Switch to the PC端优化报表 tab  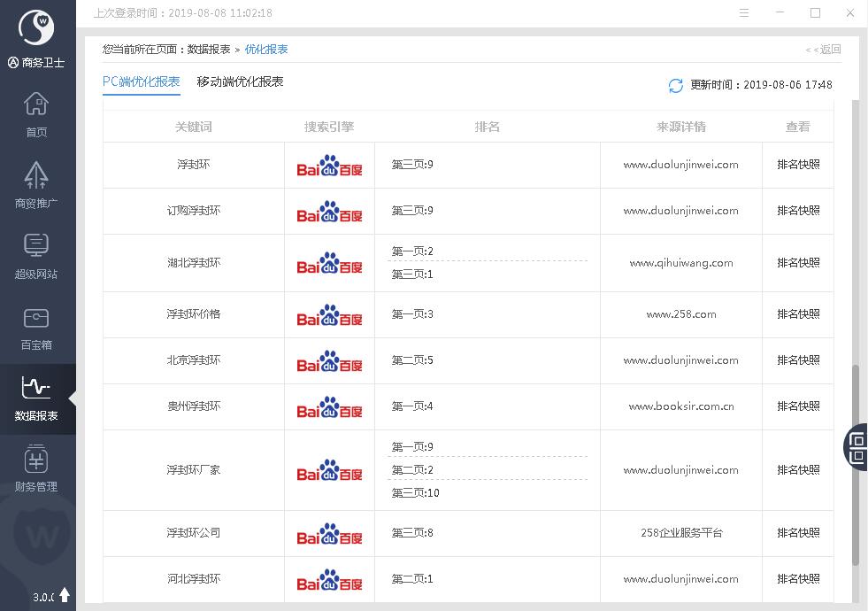[x=142, y=81]
